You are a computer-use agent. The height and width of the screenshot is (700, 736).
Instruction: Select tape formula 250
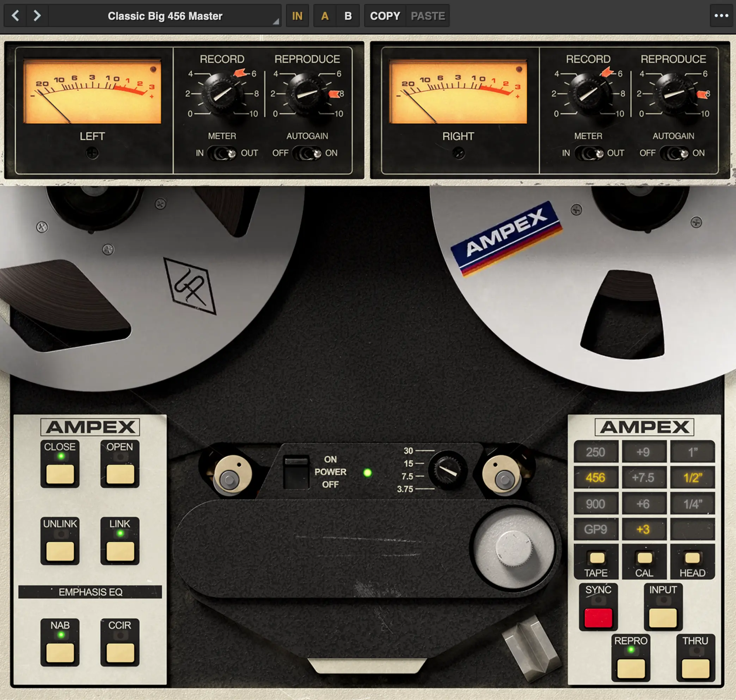[595, 452]
